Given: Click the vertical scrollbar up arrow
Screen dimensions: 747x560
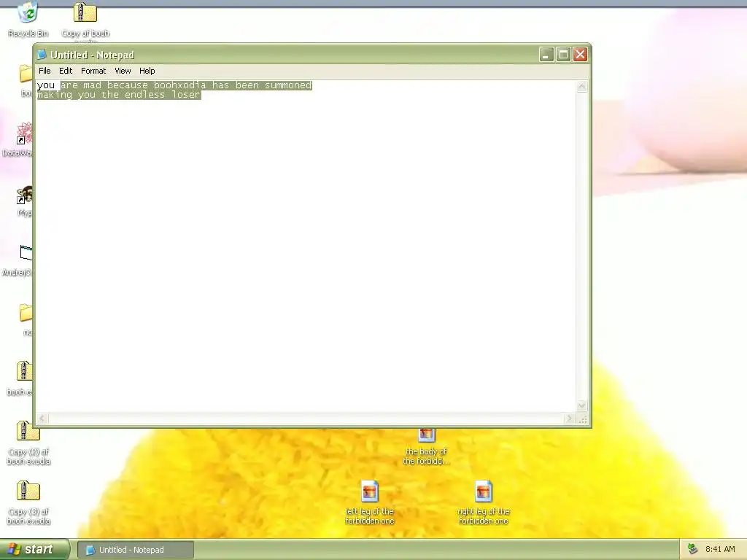Looking at the screenshot, I should coord(581,87).
